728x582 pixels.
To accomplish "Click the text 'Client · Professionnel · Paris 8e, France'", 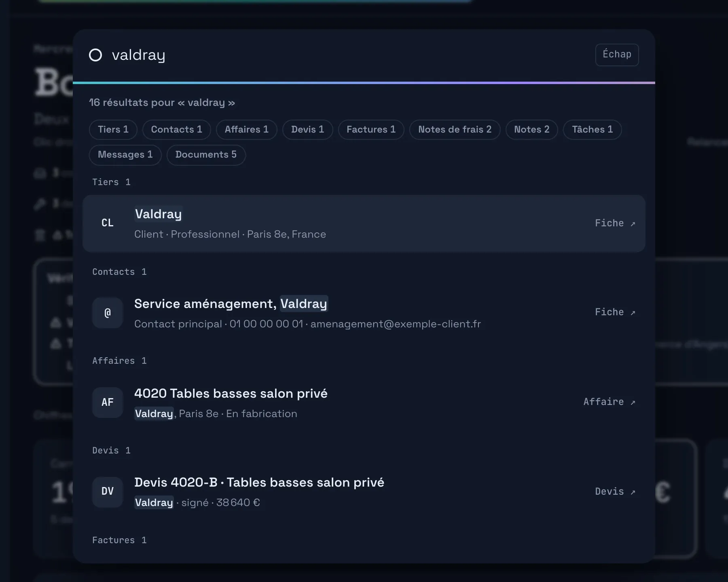I will [x=230, y=234].
